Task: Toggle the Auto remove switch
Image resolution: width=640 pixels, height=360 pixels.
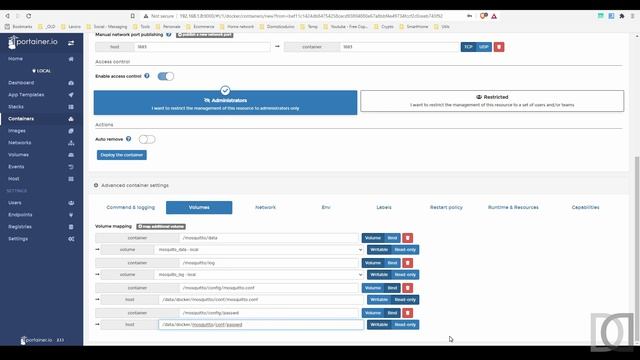Action: tap(147, 140)
